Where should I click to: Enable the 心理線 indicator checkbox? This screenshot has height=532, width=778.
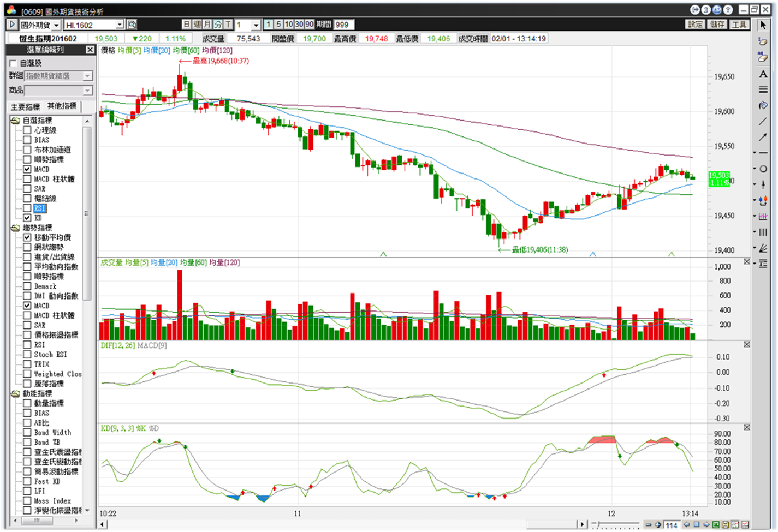27,130
